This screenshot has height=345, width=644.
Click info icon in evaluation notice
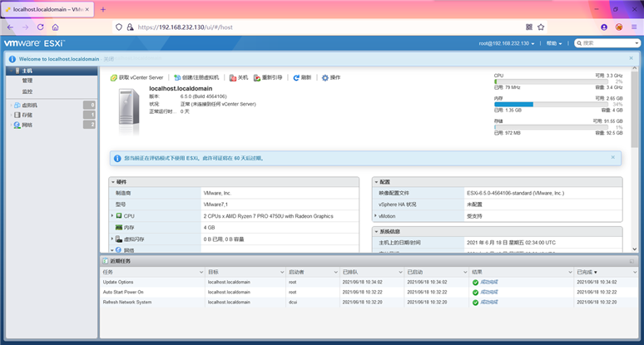(117, 158)
